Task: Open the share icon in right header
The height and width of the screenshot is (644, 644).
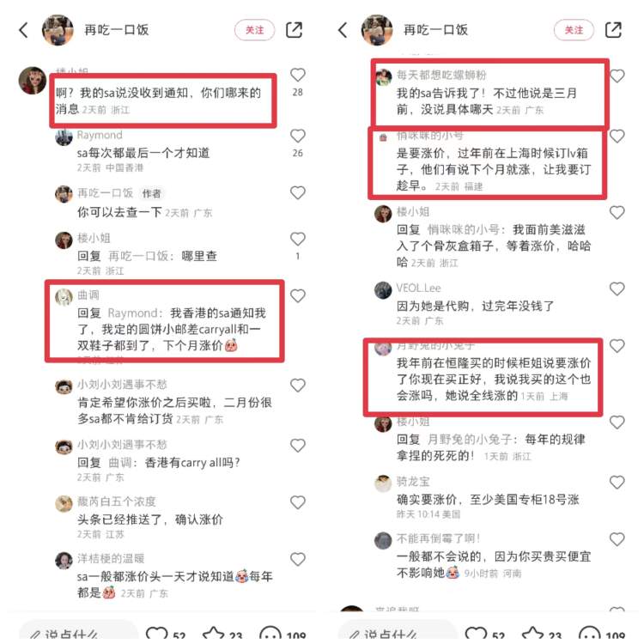Action: click(613, 30)
